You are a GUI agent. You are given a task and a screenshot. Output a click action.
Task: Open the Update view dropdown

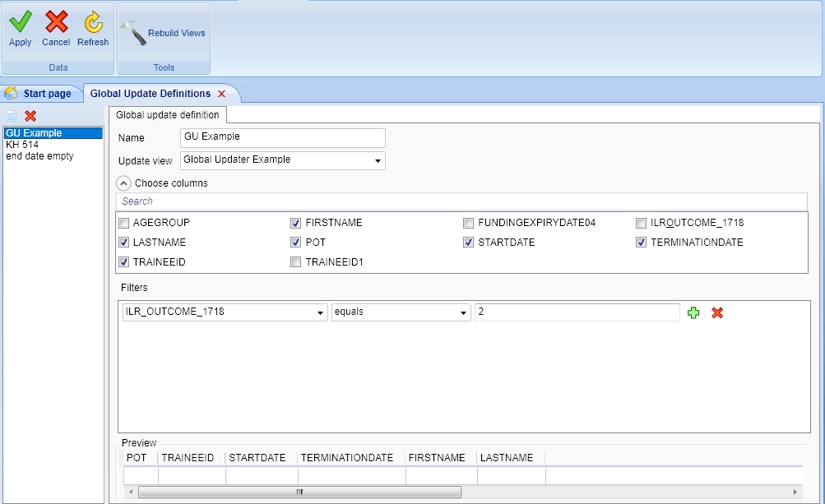pyautogui.click(x=378, y=160)
